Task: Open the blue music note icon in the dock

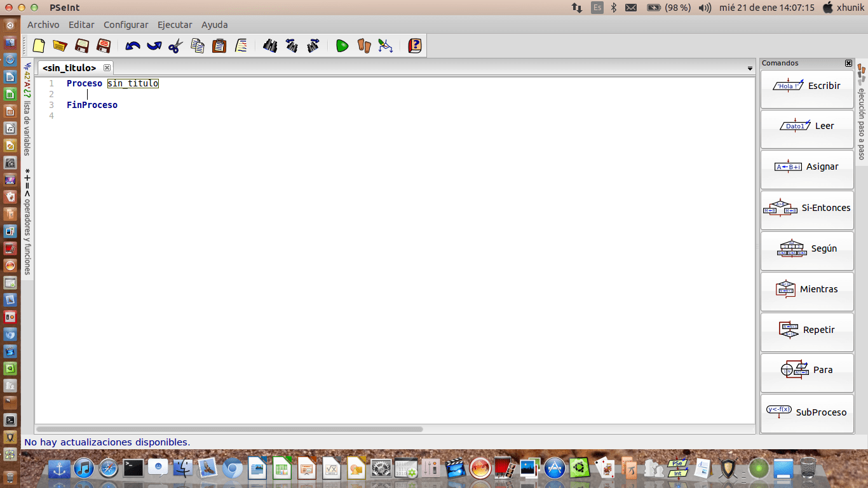Action: pyautogui.click(x=84, y=469)
